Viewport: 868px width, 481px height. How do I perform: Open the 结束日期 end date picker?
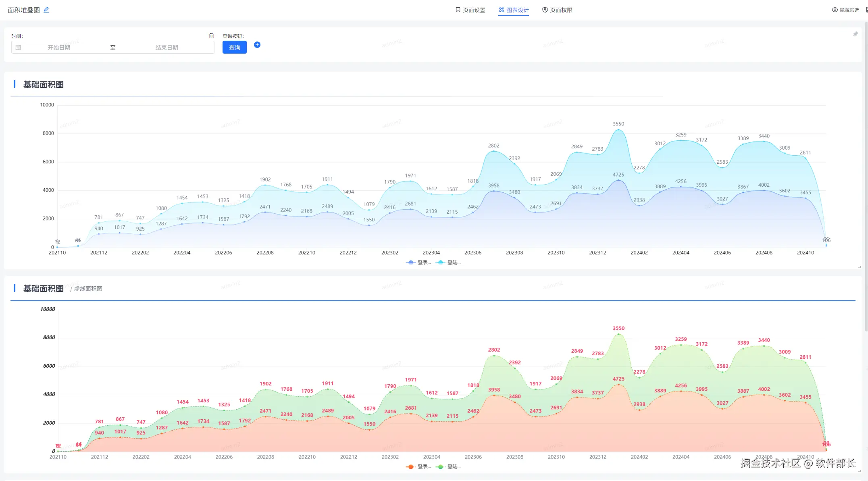[167, 48]
